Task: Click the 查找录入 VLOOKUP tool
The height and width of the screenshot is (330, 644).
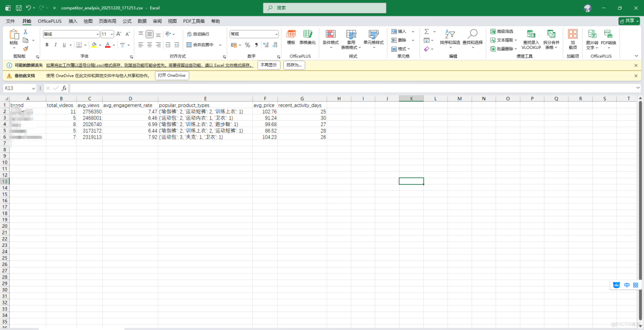Action: pos(531,39)
